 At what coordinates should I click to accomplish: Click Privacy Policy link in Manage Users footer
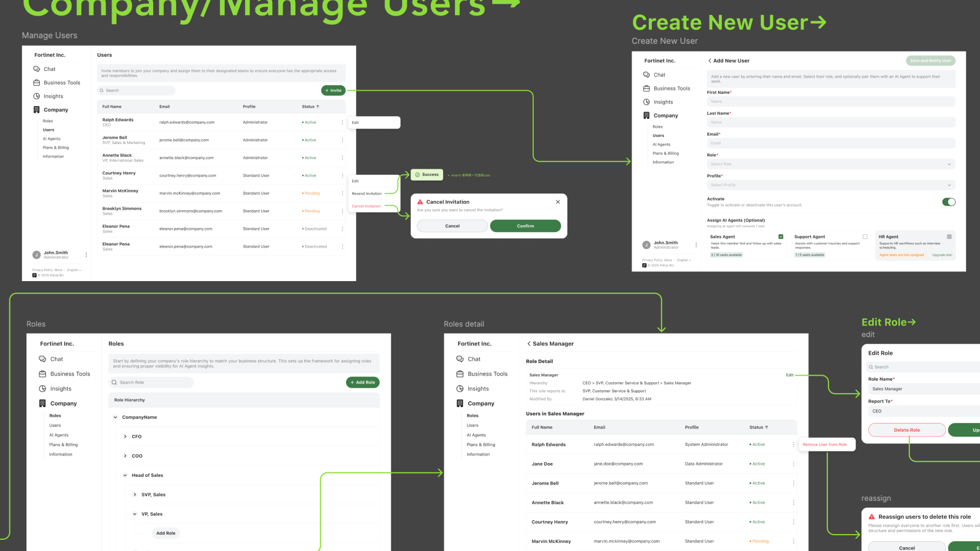click(x=42, y=270)
